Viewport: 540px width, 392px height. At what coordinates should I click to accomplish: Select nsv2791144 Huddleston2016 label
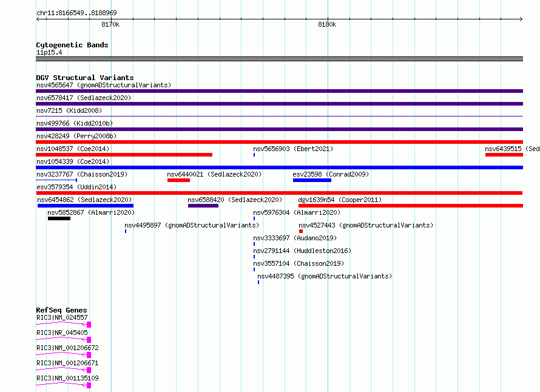coord(302,251)
